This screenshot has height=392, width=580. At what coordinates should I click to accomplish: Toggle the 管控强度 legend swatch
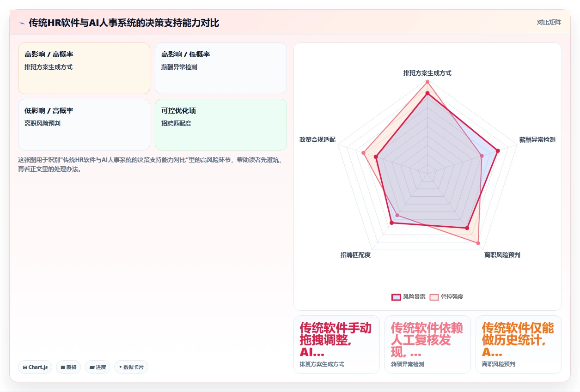434,297
